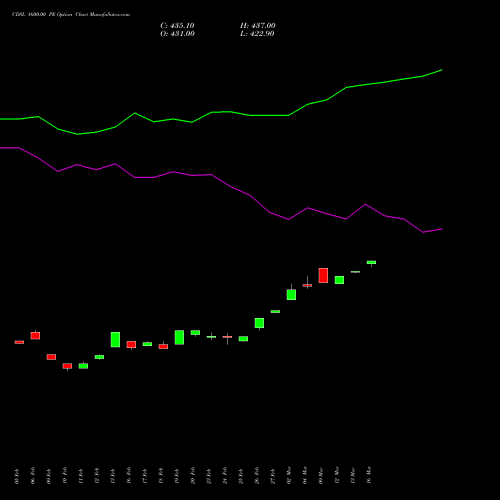
Task: Click the green candlestick for 12 Feb
Action: [99, 357]
